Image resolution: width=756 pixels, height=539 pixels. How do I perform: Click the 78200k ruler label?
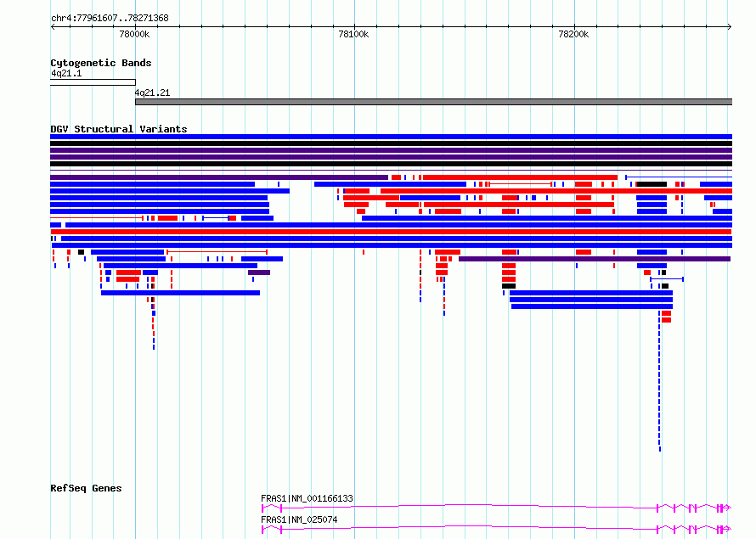coord(573,34)
